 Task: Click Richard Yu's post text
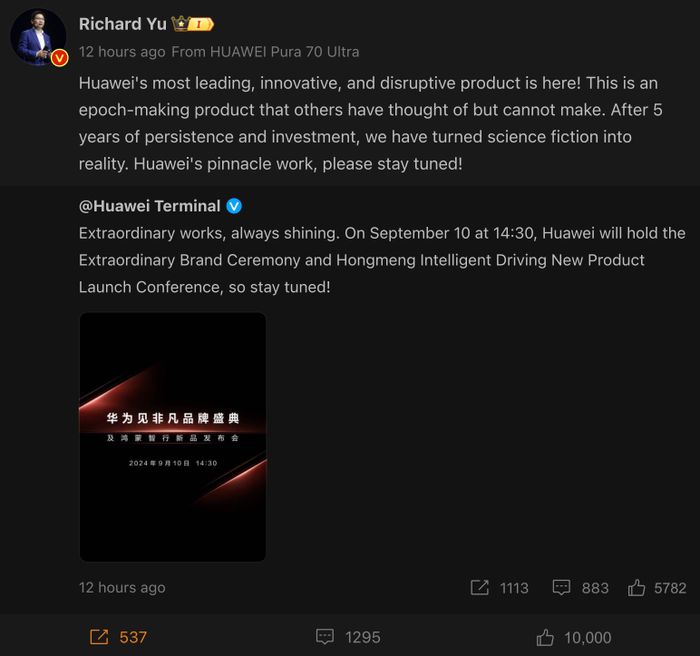point(371,123)
